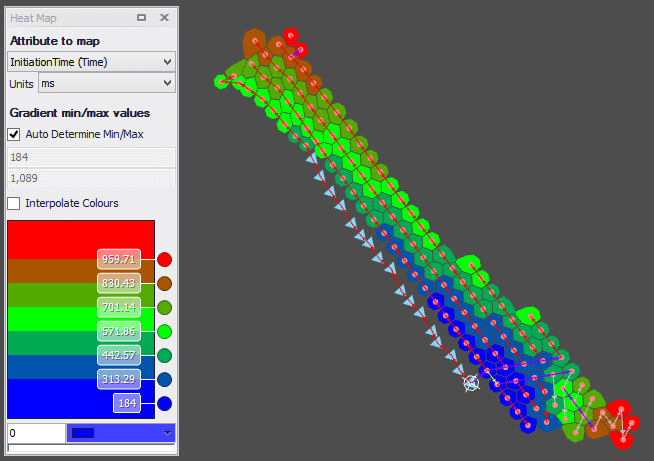The image size is (654, 461).
Task: Toggle Auto Determine Min/Max checkbox
Action: (14, 134)
